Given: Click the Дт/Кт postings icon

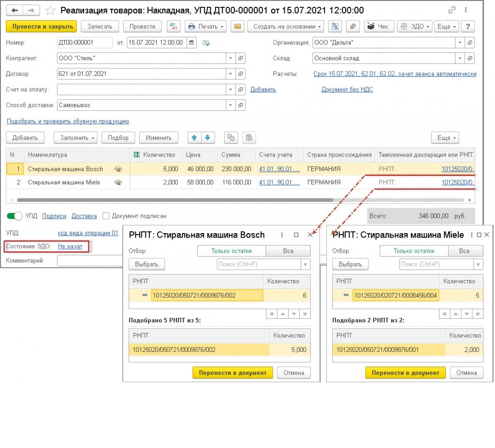Looking at the screenshot, I should pyautogui.click(x=174, y=27).
